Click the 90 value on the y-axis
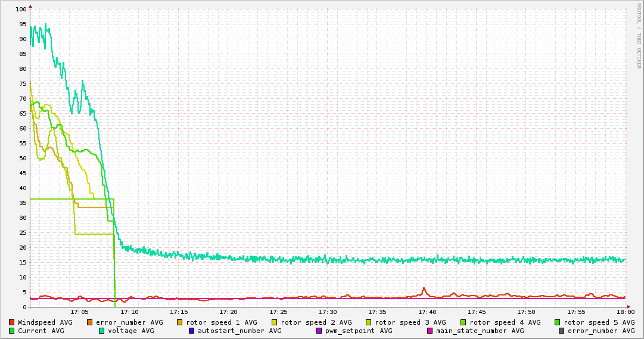 pos(23,39)
